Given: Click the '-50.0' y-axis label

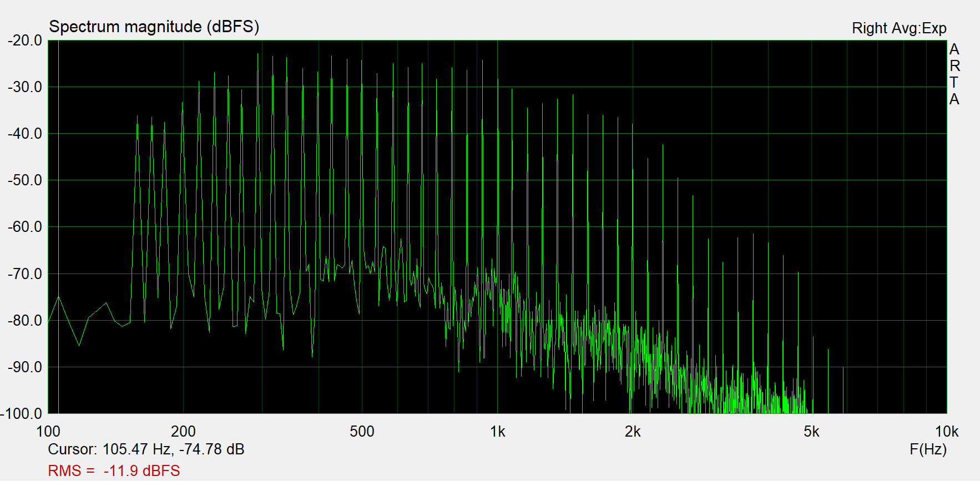Looking at the screenshot, I should point(25,180).
